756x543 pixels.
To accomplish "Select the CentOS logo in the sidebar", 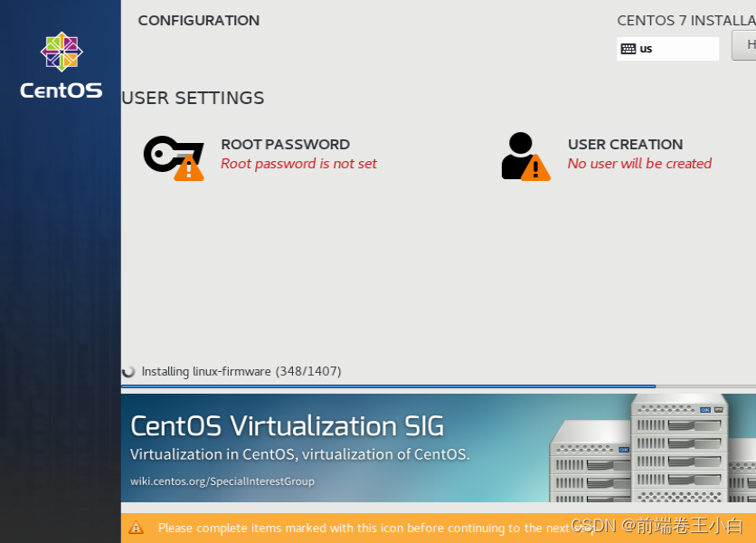I will tap(60, 51).
